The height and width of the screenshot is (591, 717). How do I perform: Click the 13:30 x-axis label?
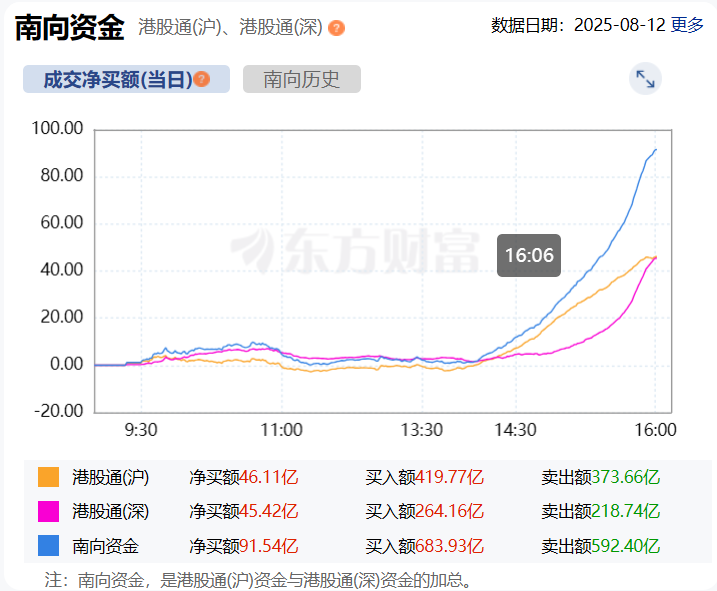click(422, 430)
